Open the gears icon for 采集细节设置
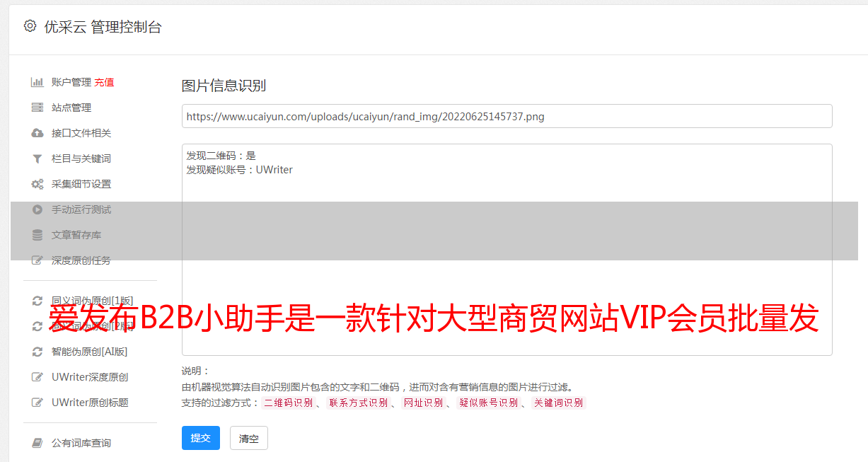The image size is (868, 462). 37,184
